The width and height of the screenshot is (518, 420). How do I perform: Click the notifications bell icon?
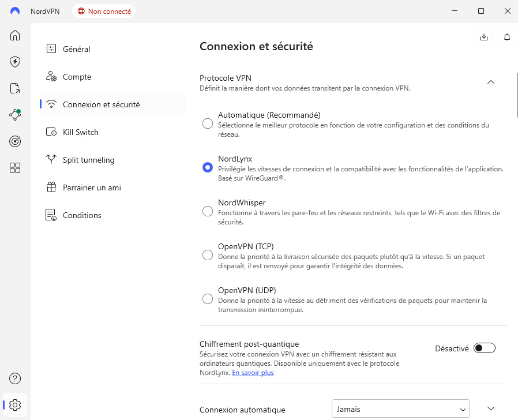[x=507, y=37]
